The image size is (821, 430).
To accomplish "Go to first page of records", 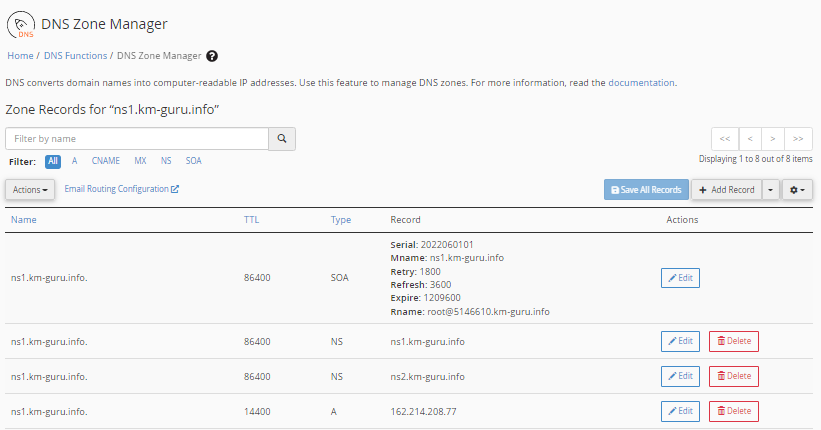I will pyautogui.click(x=724, y=139).
